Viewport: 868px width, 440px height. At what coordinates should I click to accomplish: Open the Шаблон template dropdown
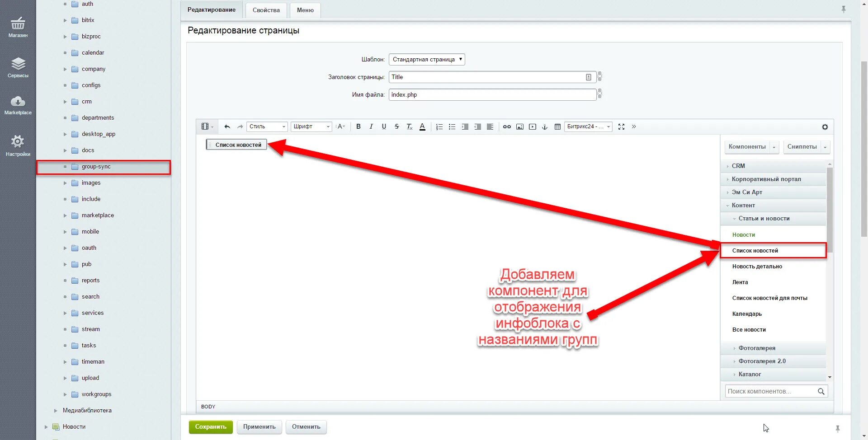click(427, 59)
